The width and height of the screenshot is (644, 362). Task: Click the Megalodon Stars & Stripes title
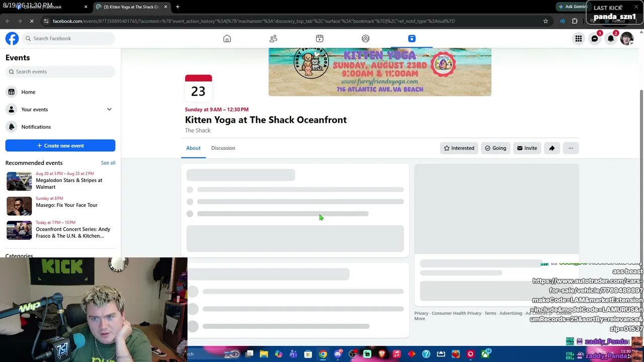point(69,184)
